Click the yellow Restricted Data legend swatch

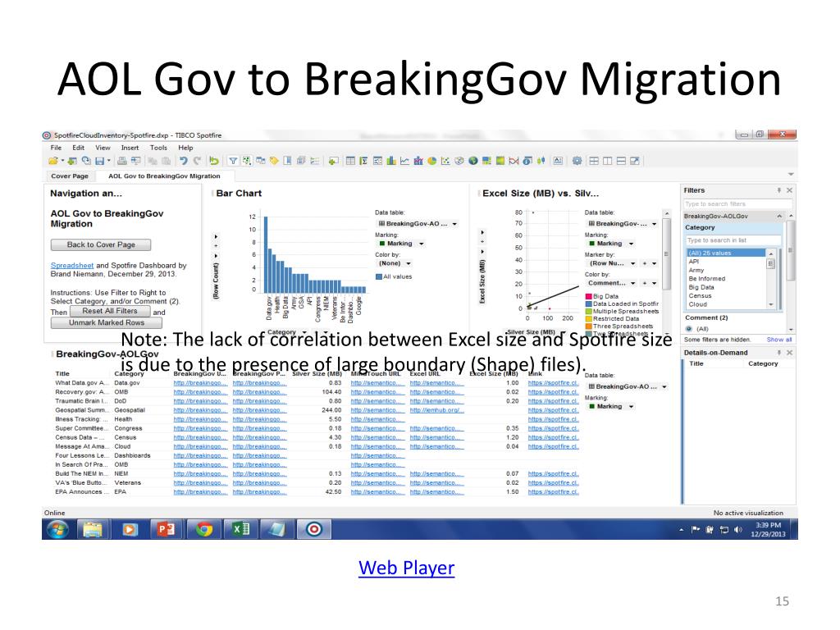click(x=588, y=319)
